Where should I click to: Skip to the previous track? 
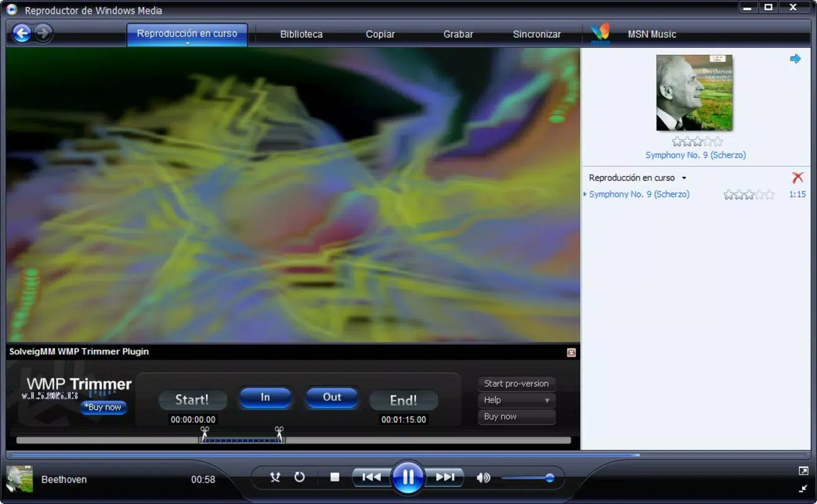pos(371,478)
